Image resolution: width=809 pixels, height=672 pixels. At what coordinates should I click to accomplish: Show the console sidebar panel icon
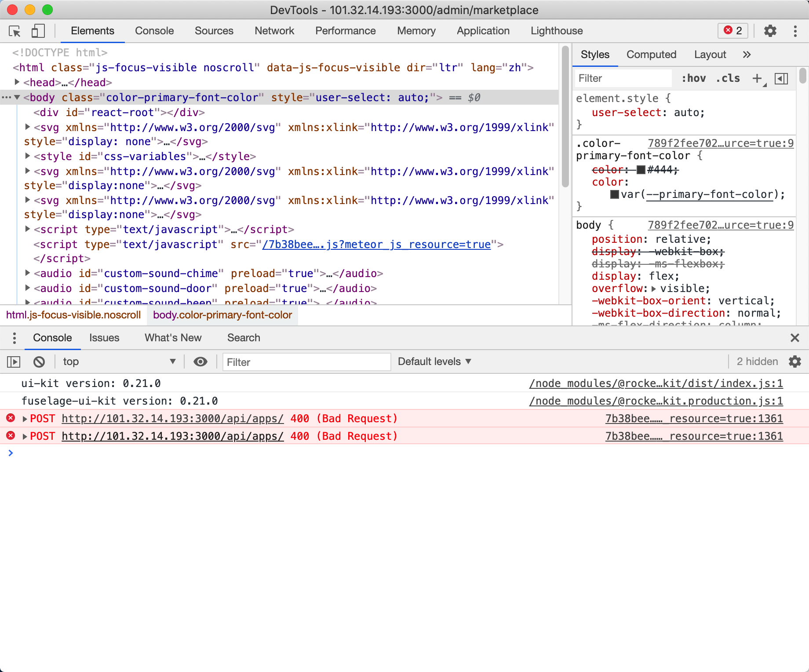[x=13, y=362]
